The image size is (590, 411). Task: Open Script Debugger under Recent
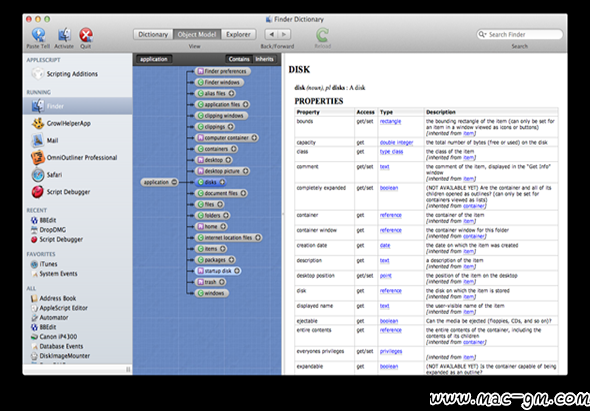pos(57,239)
